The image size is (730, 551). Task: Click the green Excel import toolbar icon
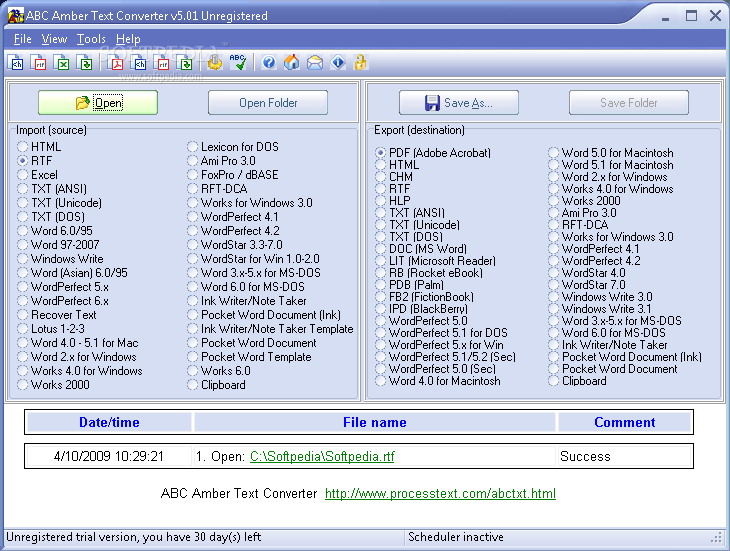pos(61,62)
